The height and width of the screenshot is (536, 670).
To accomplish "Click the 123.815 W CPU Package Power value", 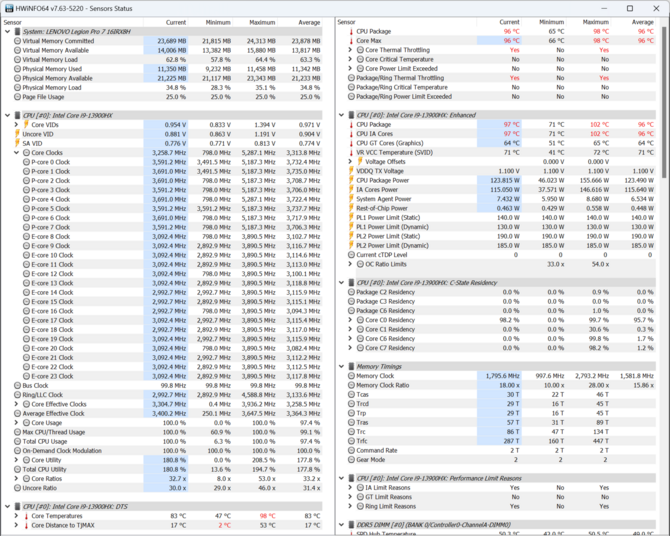I will [505, 180].
